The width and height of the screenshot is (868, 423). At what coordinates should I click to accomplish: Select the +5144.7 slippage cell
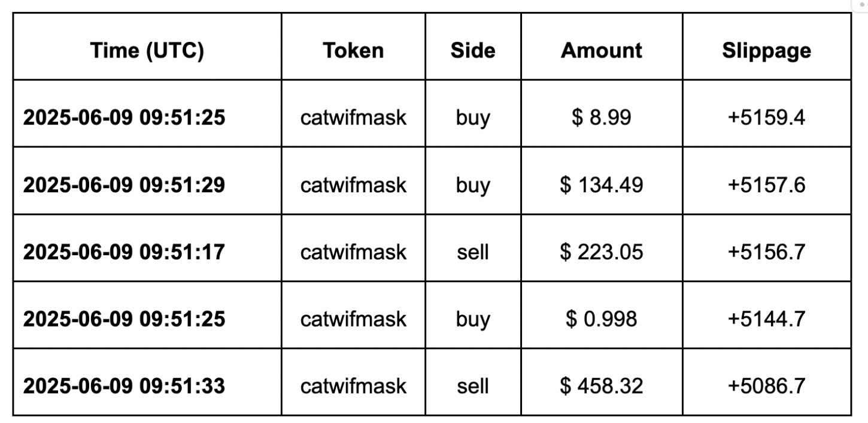tap(767, 319)
